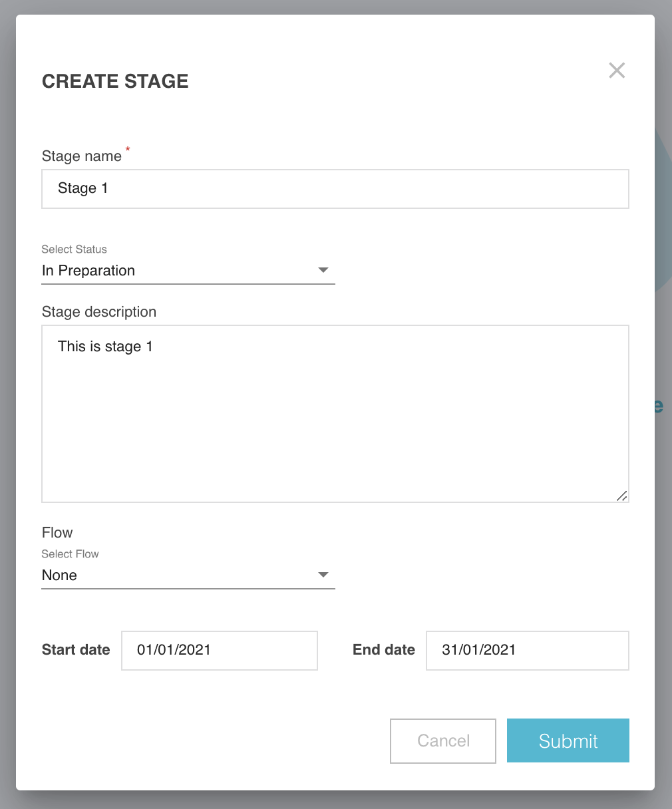The width and height of the screenshot is (672, 809).
Task: Submit the new stage form
Action: pyautogui.click(x=568, y=740)
